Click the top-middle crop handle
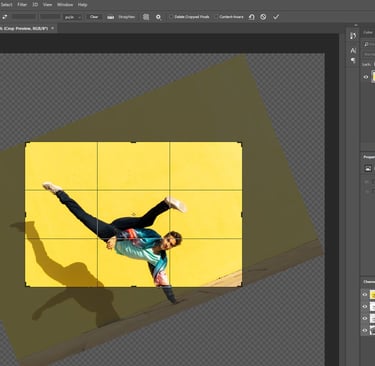This screenshot has height=366, width=375. (x=133, y=142)
